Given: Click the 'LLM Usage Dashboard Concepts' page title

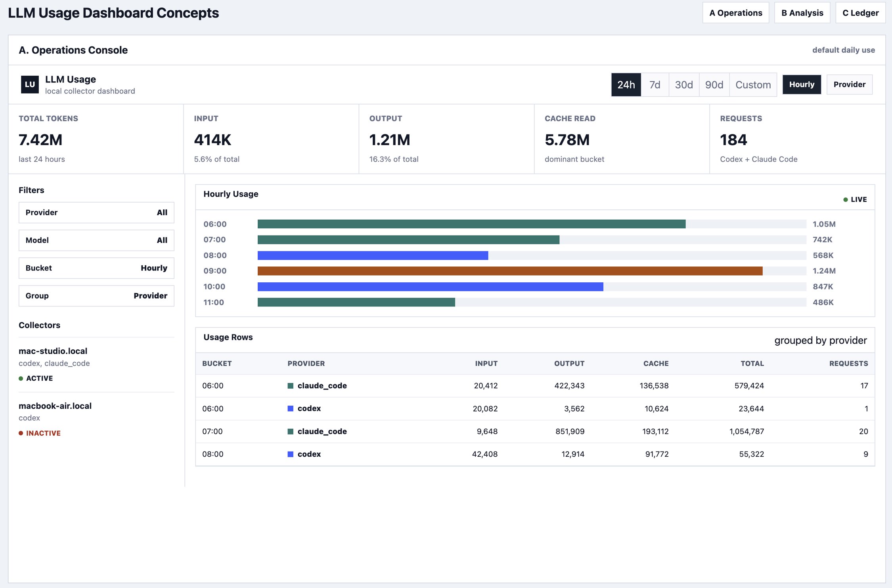Looking at the screenshot, I should (113, 13).
